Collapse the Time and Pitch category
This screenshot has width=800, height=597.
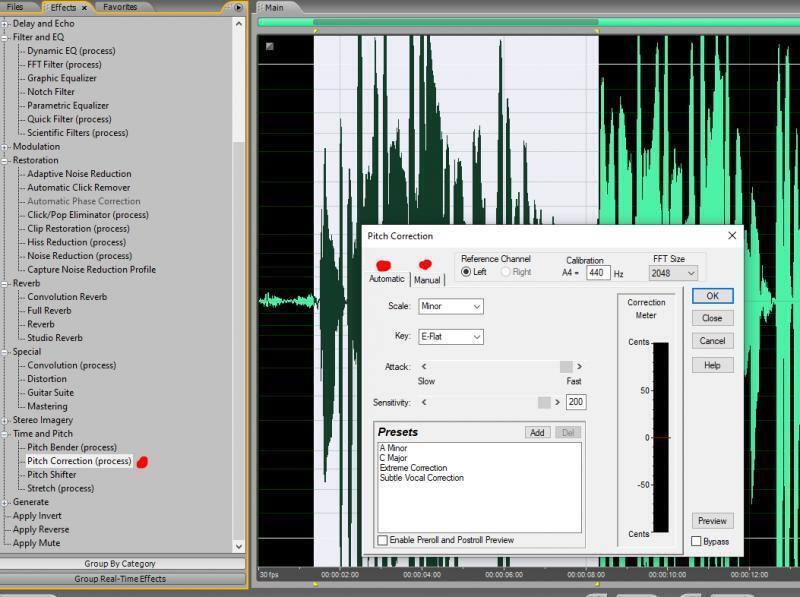coord(5,434)
